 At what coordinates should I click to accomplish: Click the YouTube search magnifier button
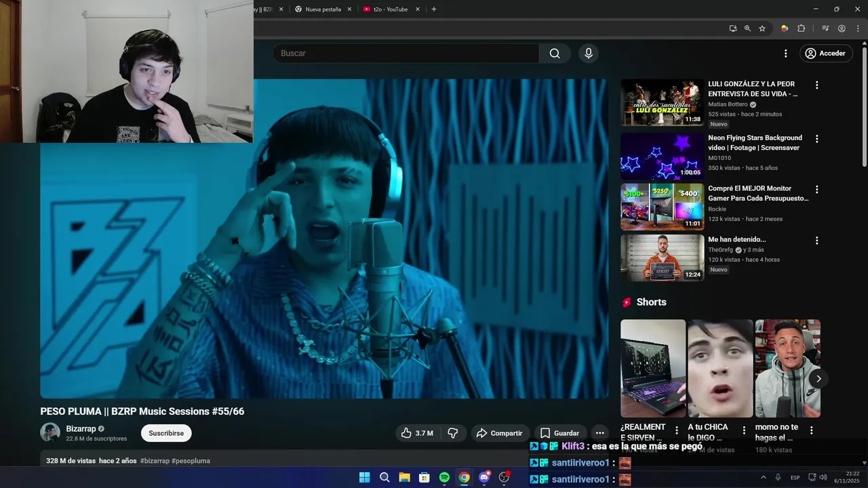(x=555, y=54)
